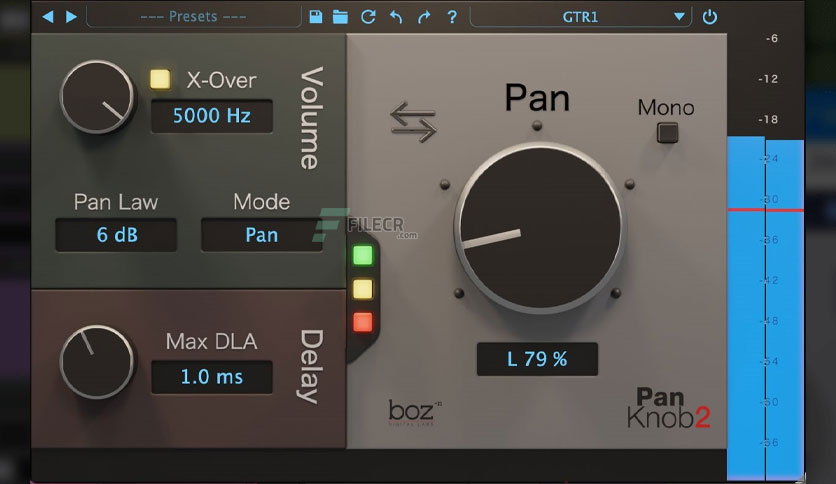This screenshot has width=836, height=484.
Task: Toggle plugin bypass power button
Action: coord(710,17)
